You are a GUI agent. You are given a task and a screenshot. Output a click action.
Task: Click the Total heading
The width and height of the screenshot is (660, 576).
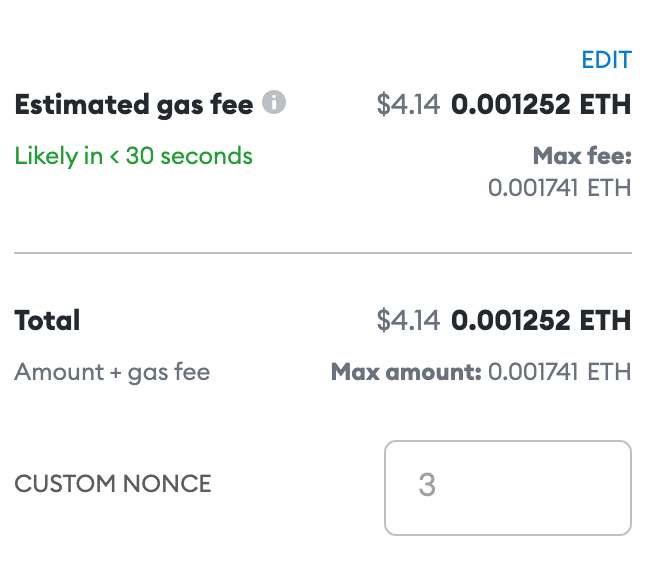tap(47, 320)
